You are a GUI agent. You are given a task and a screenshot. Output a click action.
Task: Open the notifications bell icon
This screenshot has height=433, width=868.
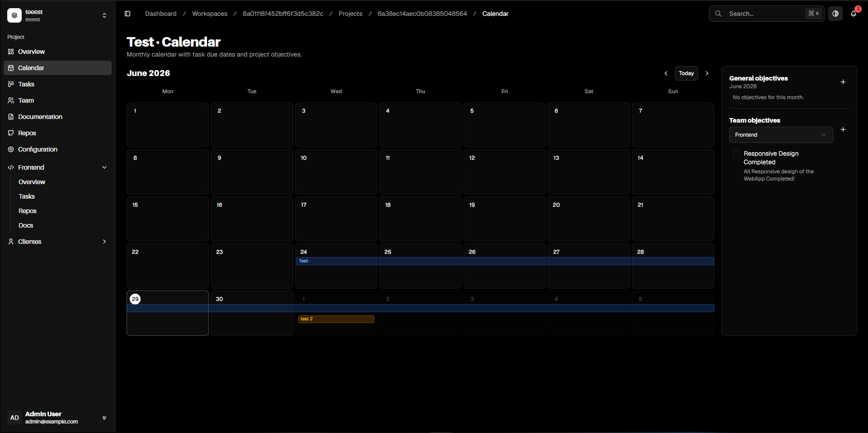point(854,14)
